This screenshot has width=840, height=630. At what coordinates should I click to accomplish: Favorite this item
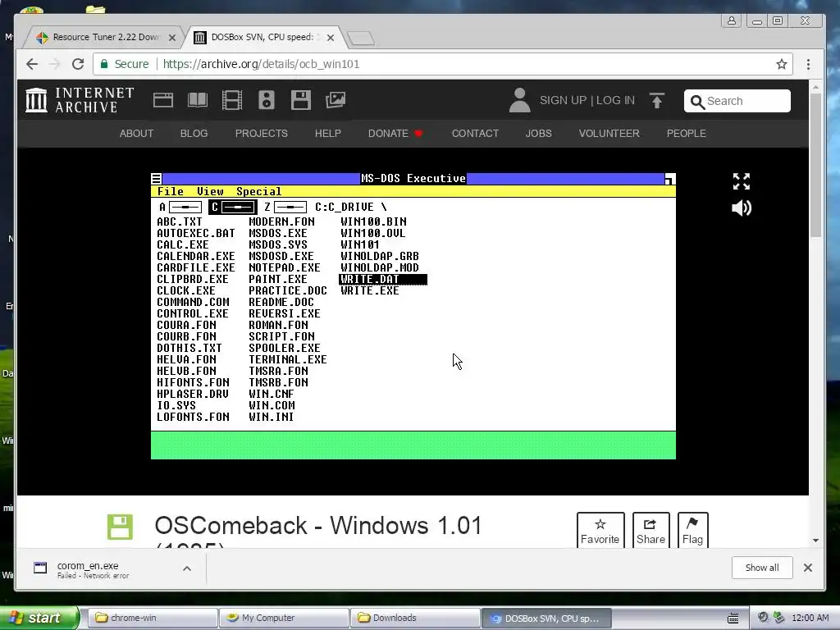(600, 531)
